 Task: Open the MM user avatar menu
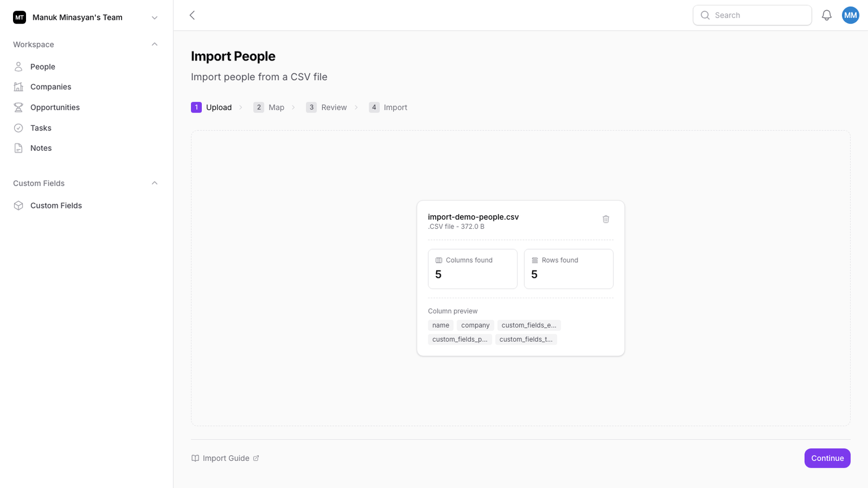(850, 15)
